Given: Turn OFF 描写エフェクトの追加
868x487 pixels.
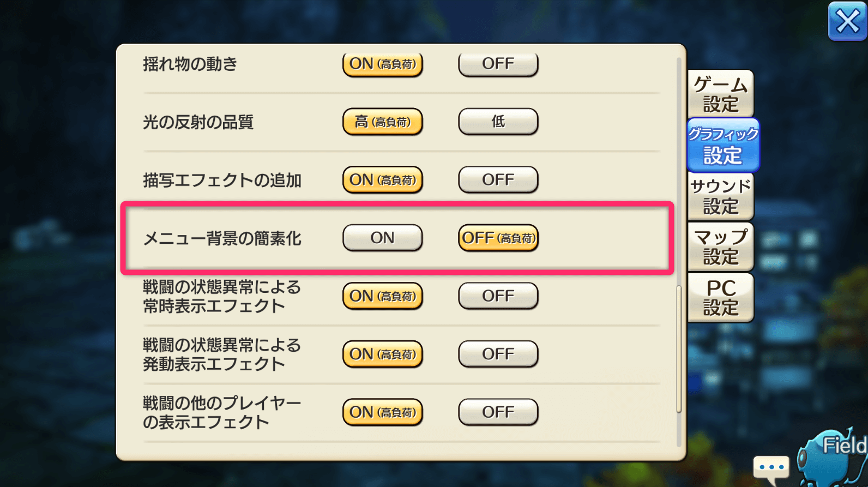Looking at the screenshot, I should point(498,180).
